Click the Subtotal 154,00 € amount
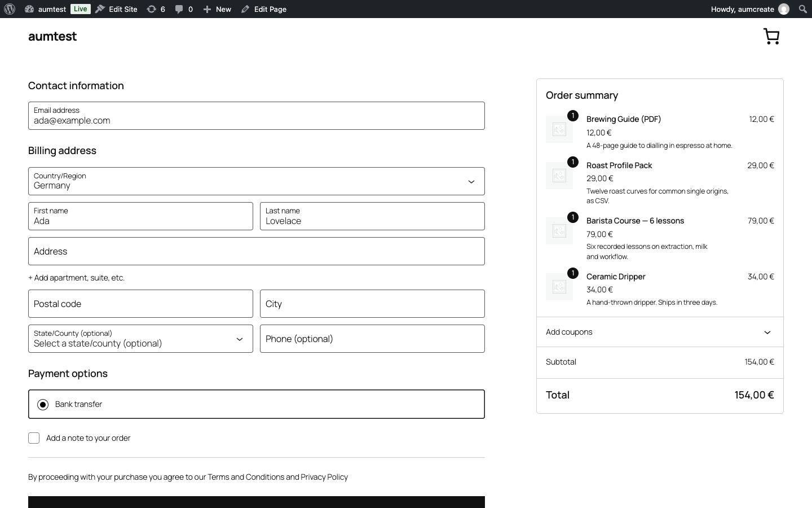This screenshot has height=508, width=812. (x=759, y=362)
